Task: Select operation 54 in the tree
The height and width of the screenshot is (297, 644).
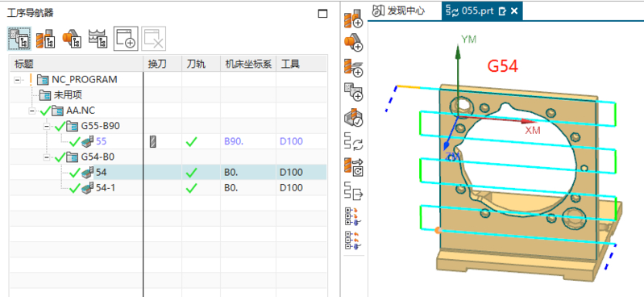Action: coord(101,173)
